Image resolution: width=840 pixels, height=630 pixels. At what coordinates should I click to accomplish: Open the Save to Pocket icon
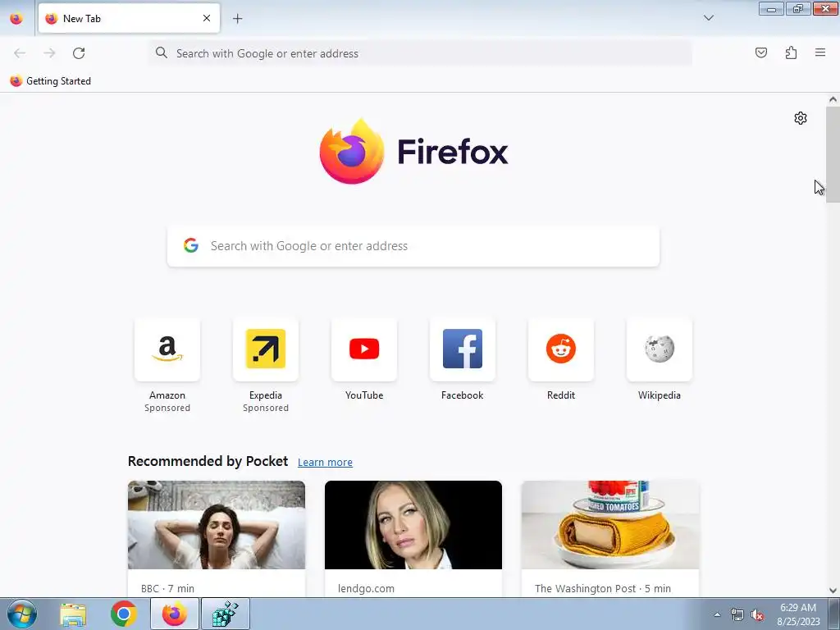pyautogui.click(x=760, y=52)
